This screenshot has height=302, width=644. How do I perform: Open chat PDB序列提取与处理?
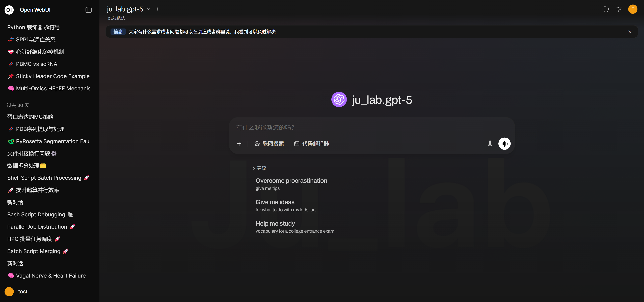(49, 129)
